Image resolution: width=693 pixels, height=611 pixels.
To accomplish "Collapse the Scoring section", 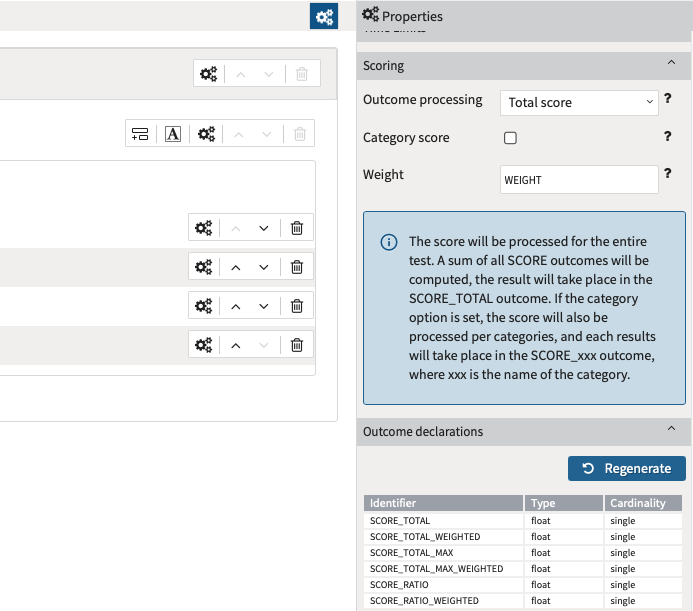I will point(671,64).
